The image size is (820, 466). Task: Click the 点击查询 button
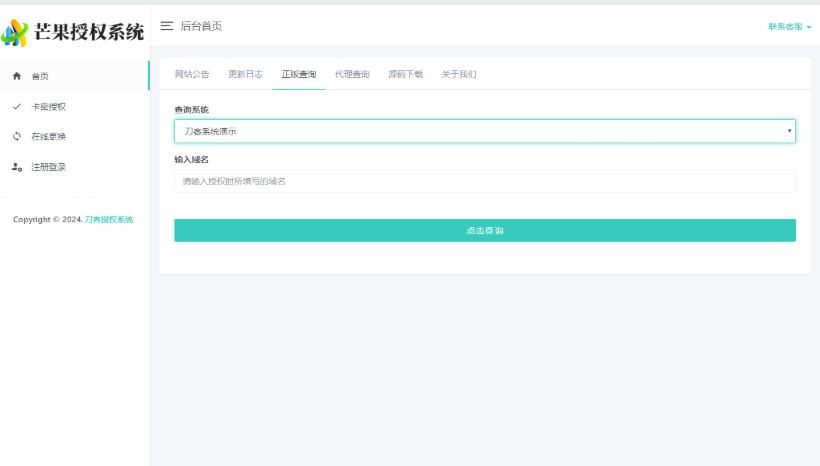485,230
